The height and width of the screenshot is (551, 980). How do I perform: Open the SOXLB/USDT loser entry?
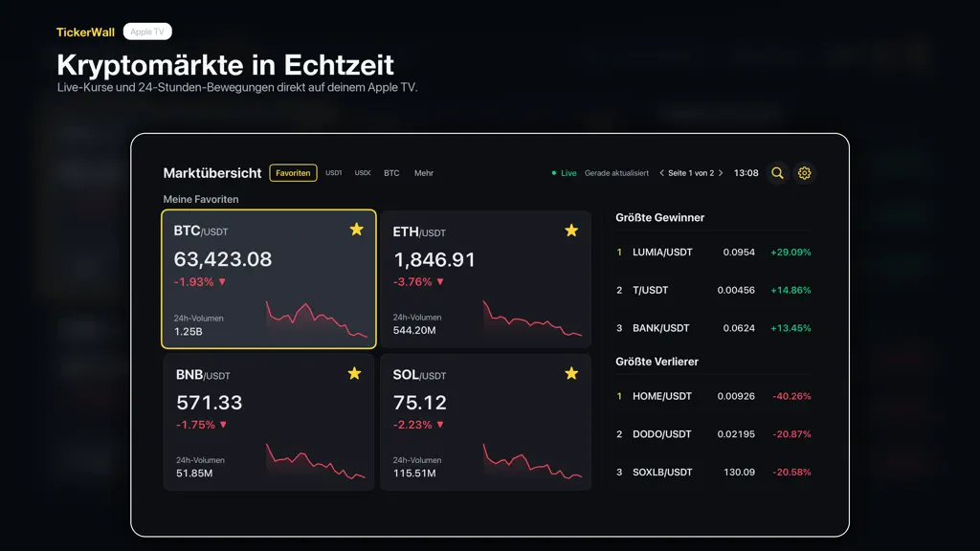[x=713, y=473]
